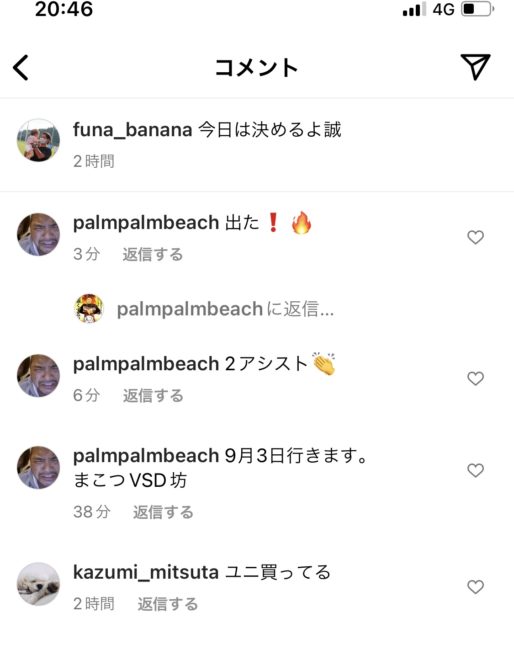The image size is (514, 650).
Task: Tap the battery status icon
Action: (478, 9)
